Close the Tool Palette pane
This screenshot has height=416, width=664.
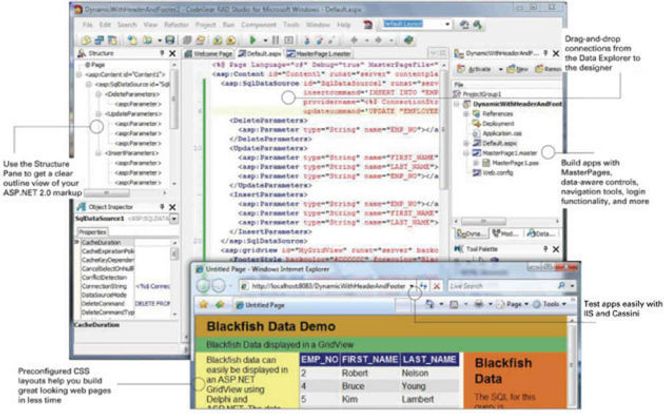point(556,250)
